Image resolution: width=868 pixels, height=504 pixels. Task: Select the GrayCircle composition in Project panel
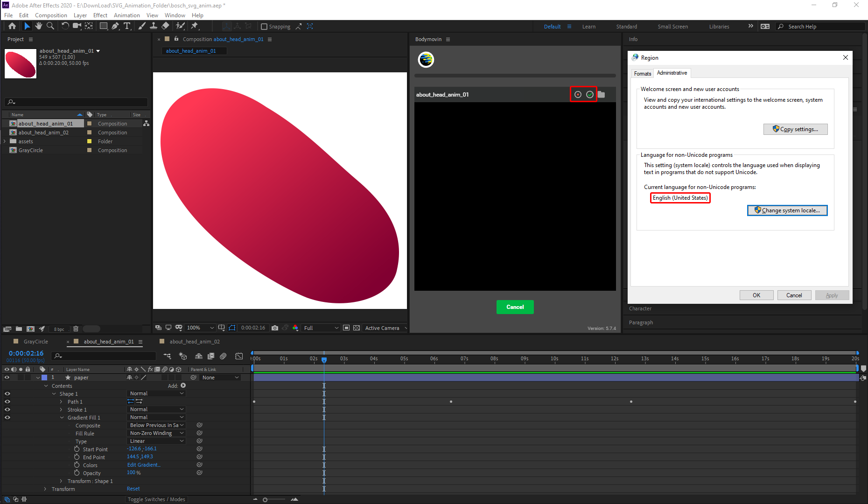click(31, 150)
